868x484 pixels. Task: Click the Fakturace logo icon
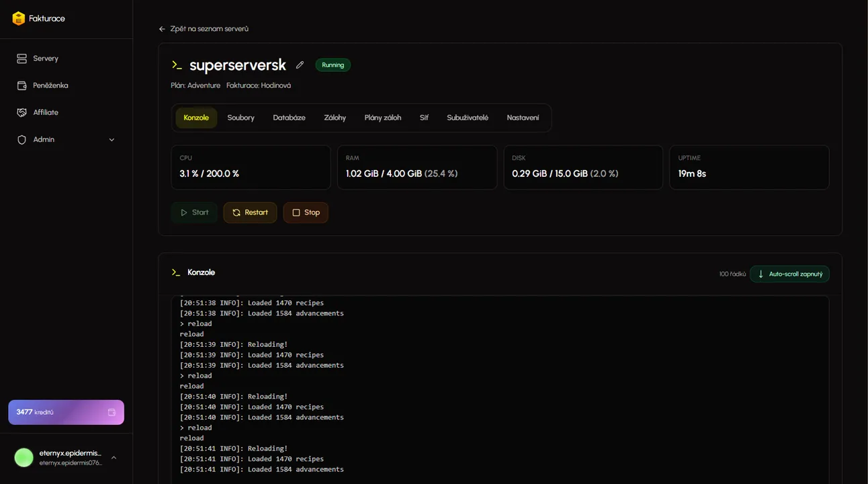click(19, 19)
